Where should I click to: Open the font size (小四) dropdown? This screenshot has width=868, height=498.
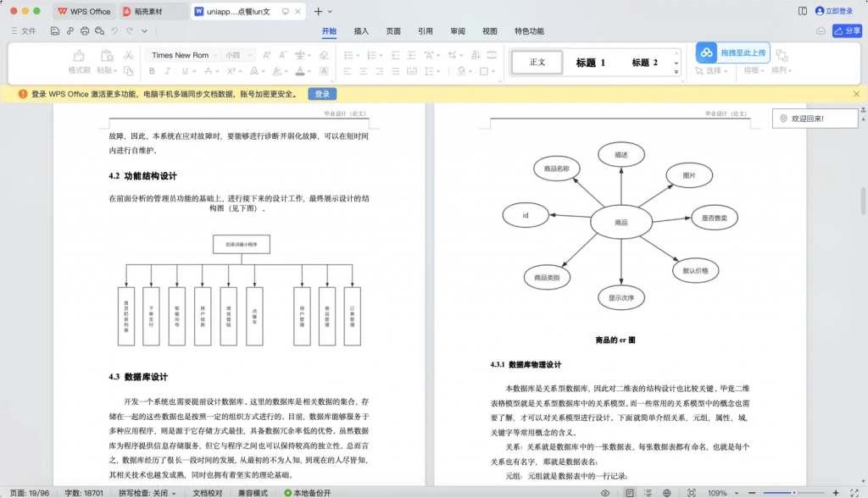[249, 55]
